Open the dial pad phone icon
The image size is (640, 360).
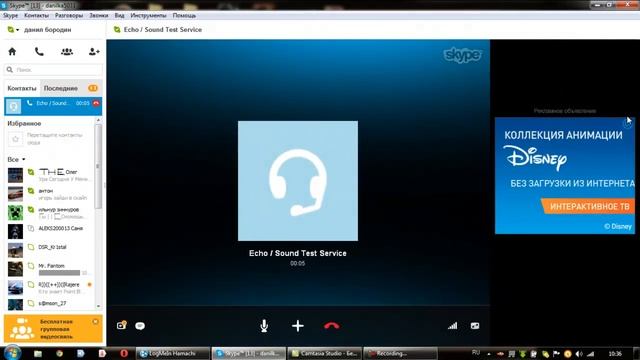pos(39,51)
